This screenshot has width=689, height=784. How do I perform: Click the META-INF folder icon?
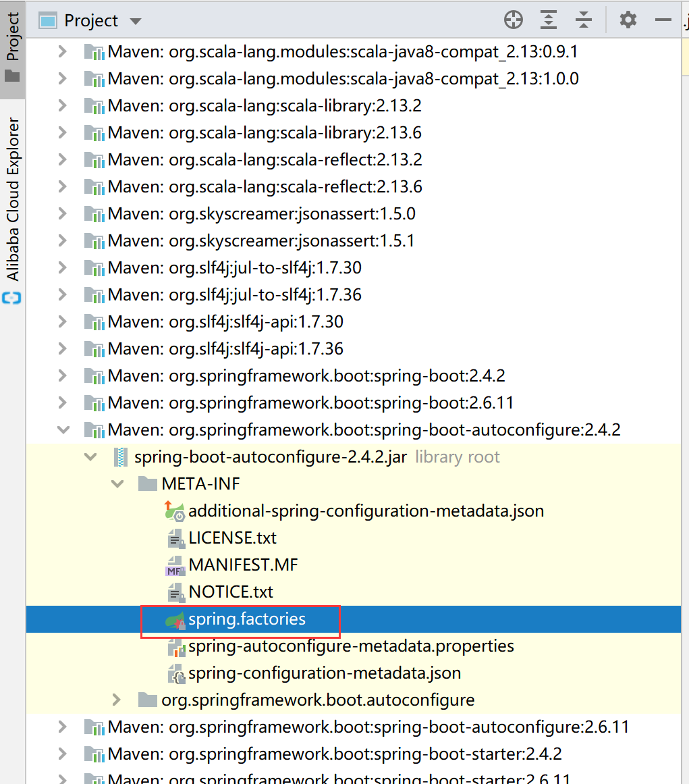[147, 484]
